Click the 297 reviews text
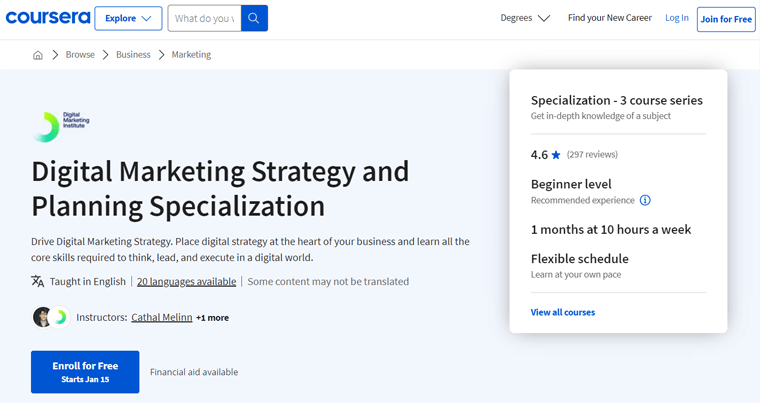 (x=592, y=154)
